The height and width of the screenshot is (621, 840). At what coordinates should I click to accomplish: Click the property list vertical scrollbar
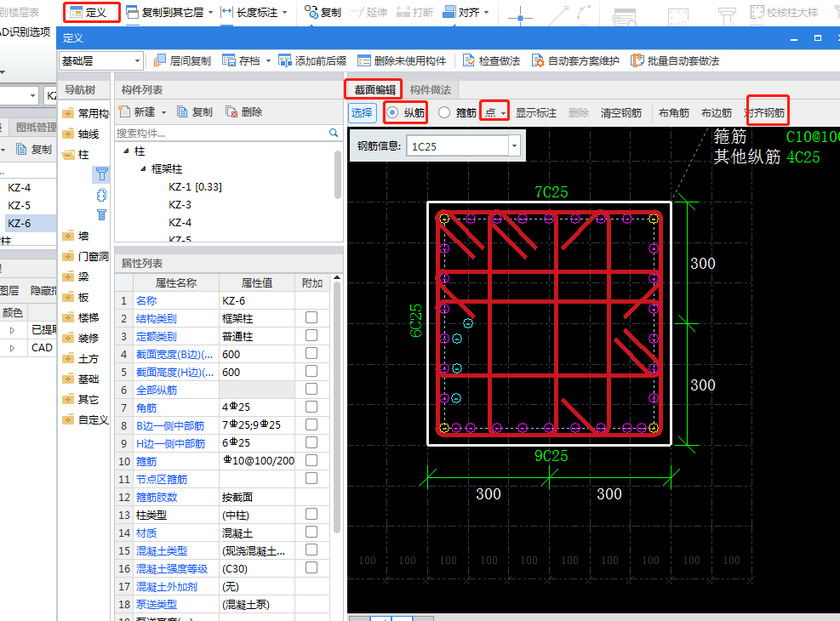(337, 407)
